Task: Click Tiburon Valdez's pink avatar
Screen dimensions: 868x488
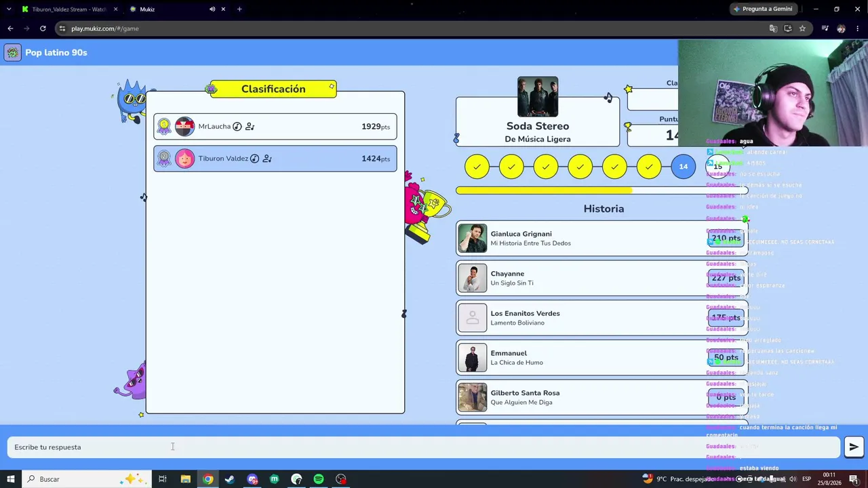Action: pos(184,159)
